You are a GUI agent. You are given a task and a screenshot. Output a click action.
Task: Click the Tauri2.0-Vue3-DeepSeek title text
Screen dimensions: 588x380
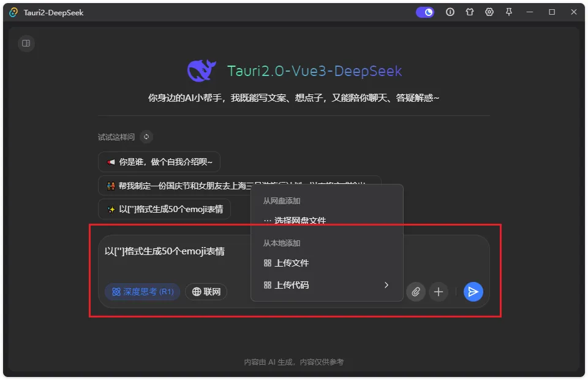315,71
